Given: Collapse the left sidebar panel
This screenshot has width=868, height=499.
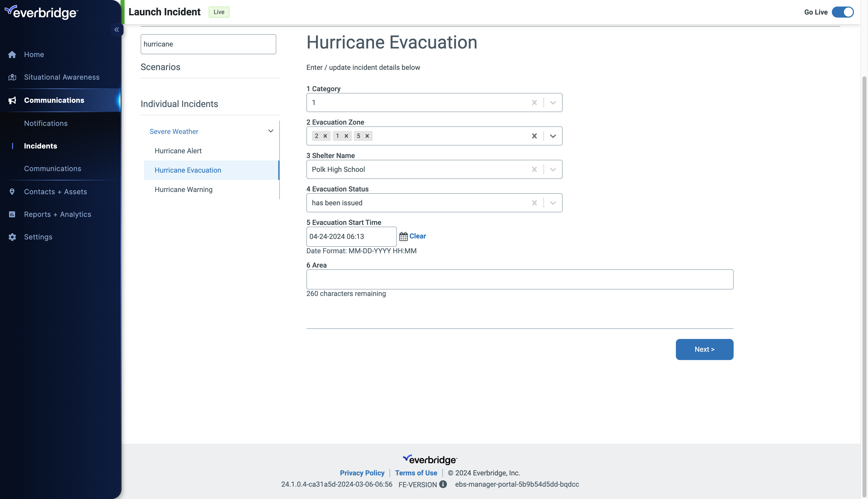Looking at the screenshot, I should click(x=117, y=29).
